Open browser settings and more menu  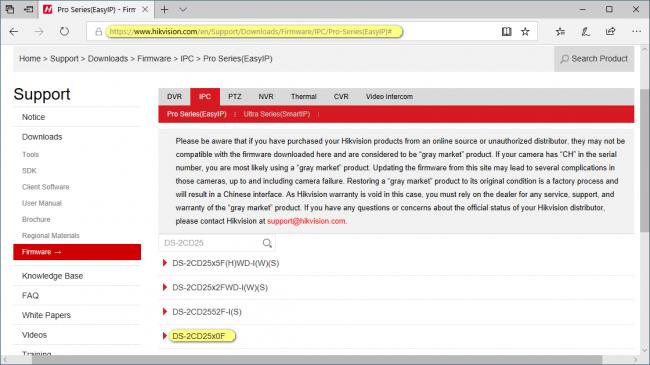coord(637,32)
